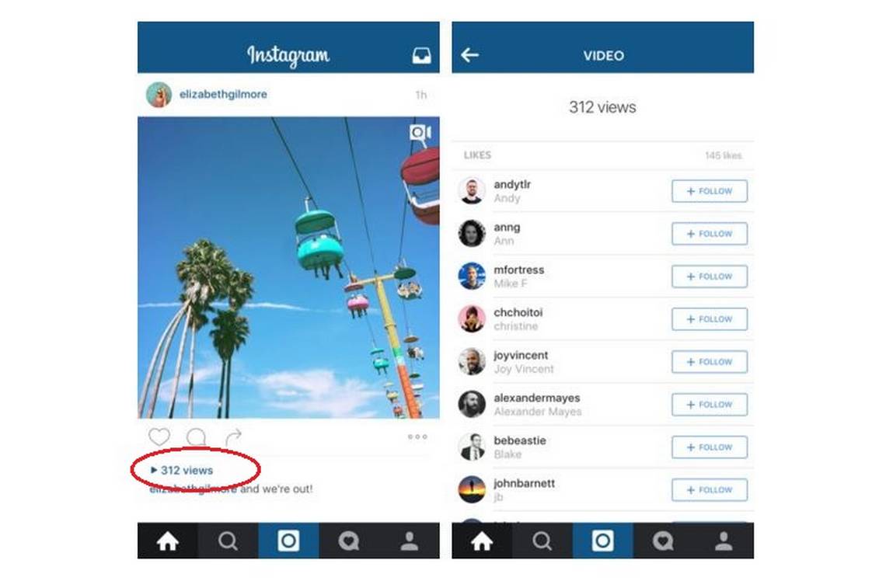Follow user johnbarnett

pyautogui.click(x=709, y=489)
